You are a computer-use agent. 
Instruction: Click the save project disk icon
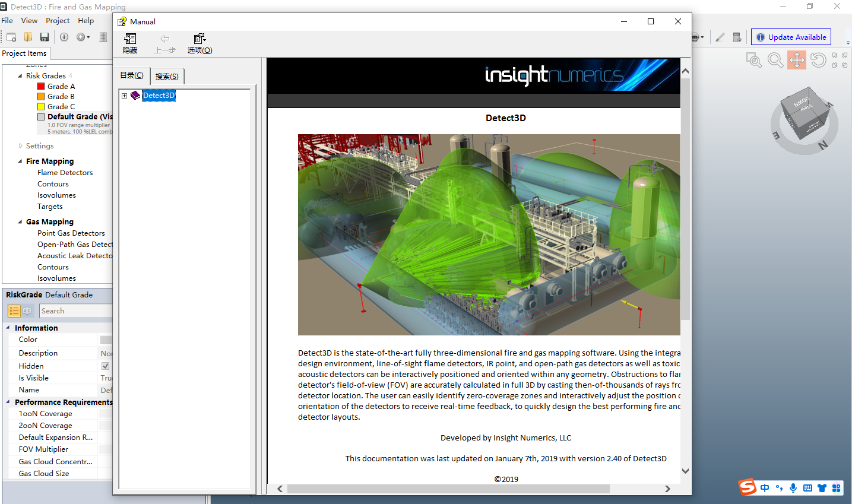44,37
